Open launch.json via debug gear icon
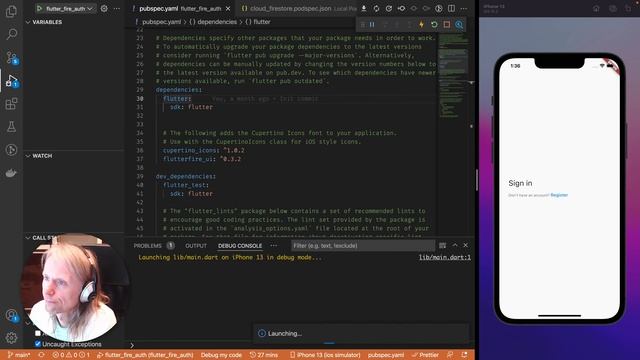 pyautogui.click(x=104, y=8)
